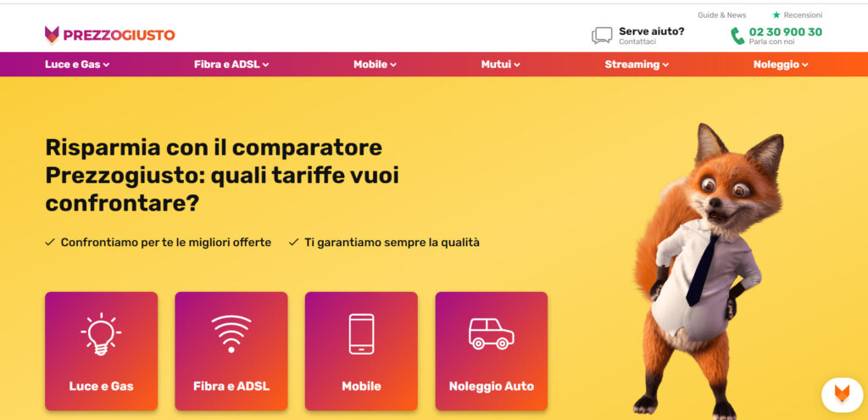The width and height of the screenshot is (868, 420).
Task: Select the Wi-Fi Fibra e ADSL icon
Action: [231, 334]
